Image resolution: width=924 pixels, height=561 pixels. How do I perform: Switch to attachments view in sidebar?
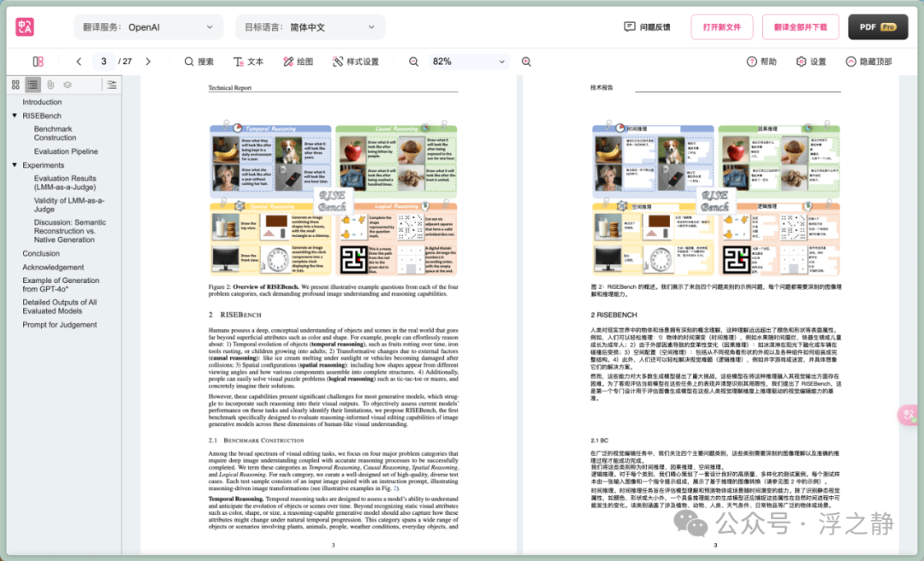pos(50,85)
